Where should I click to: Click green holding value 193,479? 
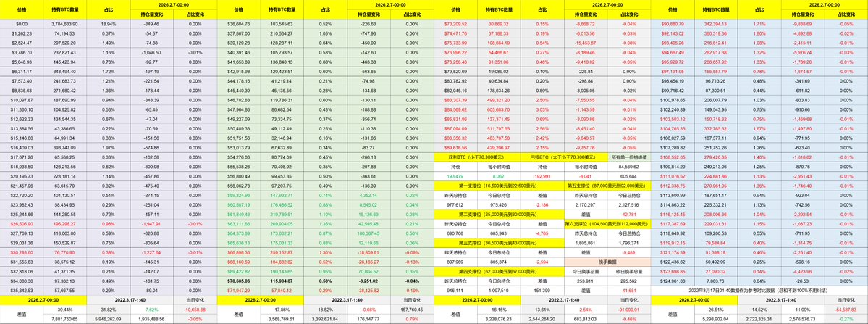coord(455,175)
